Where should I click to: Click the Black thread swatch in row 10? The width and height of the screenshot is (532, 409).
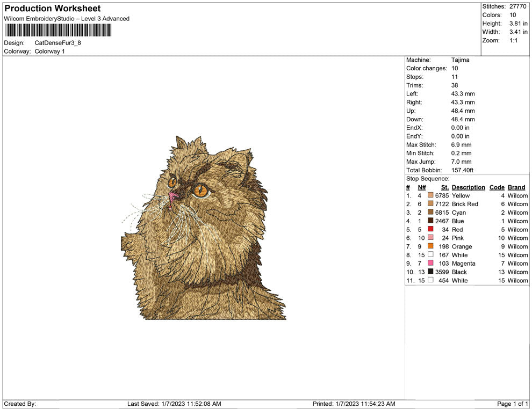pyautogui.click(x=430, y=272)
